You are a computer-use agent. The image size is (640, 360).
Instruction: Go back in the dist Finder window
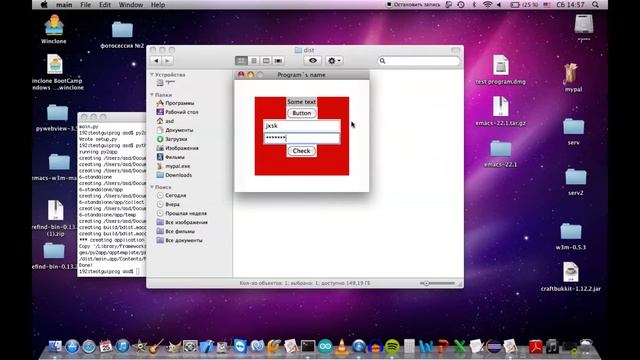pyautogui.click(x=156, y=60)
